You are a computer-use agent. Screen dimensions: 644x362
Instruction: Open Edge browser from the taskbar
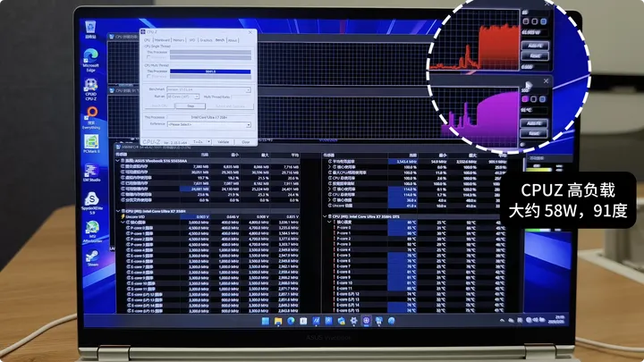point(291,321)
